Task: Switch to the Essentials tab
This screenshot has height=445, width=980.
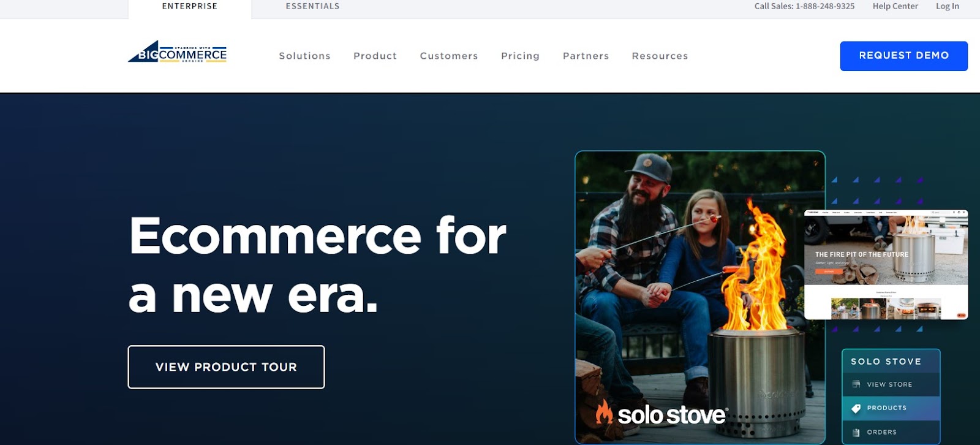Action: tap(312, 6)
